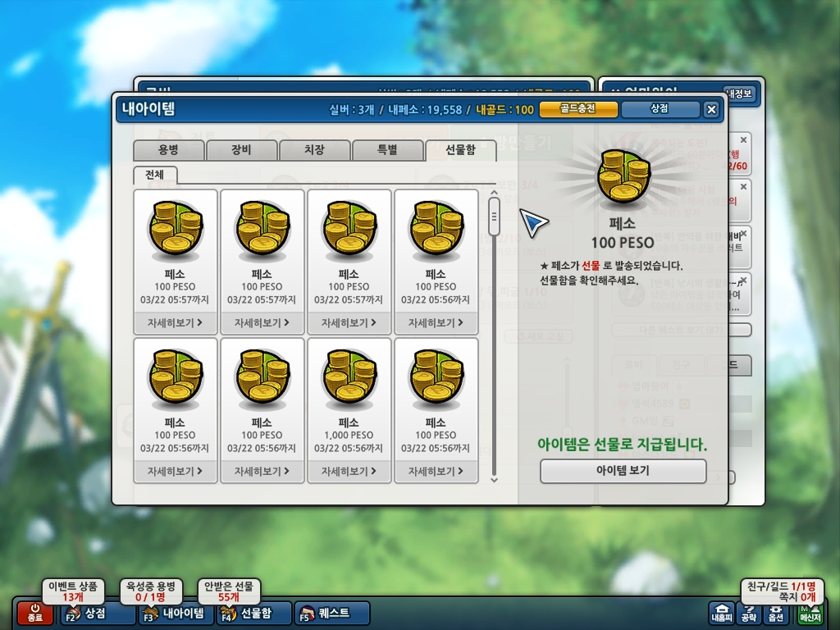The width and height of the screenshot is (840, 630).
Task: Click the 골드충전 gold charge button
Action: pyautogui.click(x=578, y=109)
